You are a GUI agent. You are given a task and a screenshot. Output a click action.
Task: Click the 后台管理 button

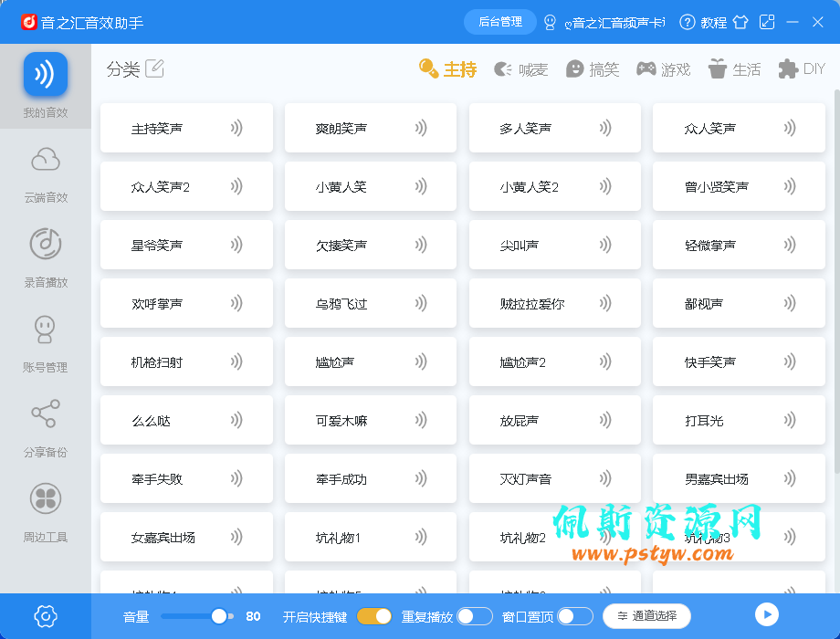[499, 22]
